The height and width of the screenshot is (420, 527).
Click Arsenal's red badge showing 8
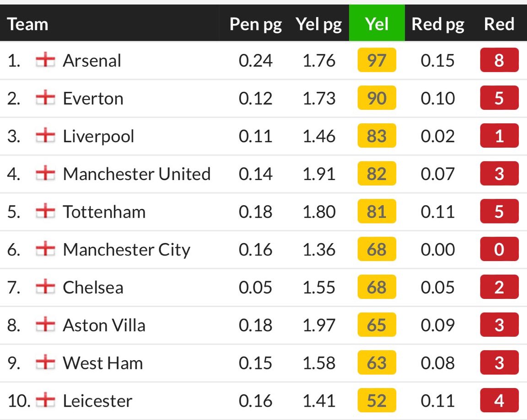point(499,60)
